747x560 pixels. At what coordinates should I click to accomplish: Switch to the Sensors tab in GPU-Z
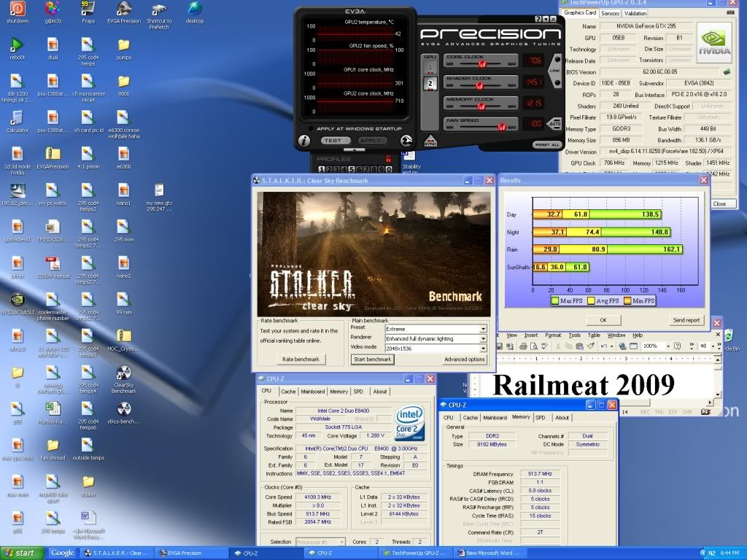pos(610,13)
